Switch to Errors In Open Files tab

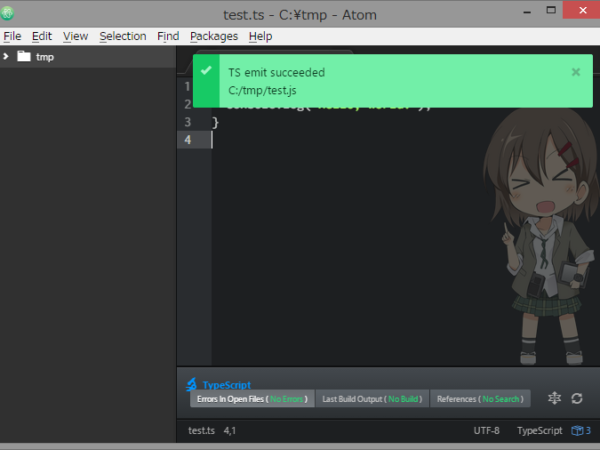click(x=252, y=399)
